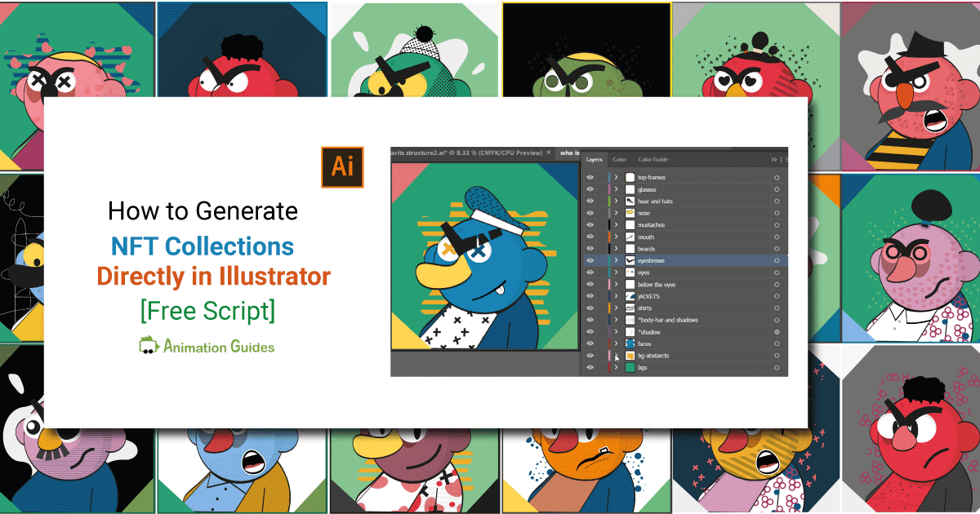This screenshot has width=980, height=514.
Task: Expand the shirts layer chevron
Action: tap(616, 307)
